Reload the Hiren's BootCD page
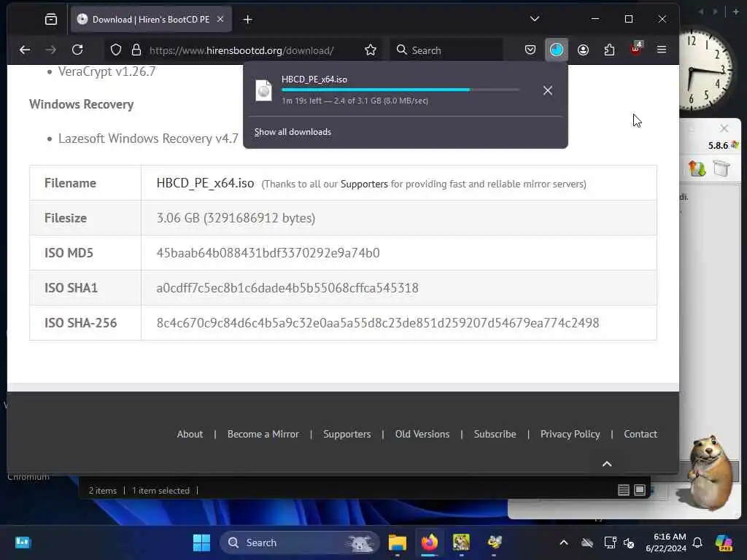The width and height of the screenshot is (747, 560). point(77,50)
